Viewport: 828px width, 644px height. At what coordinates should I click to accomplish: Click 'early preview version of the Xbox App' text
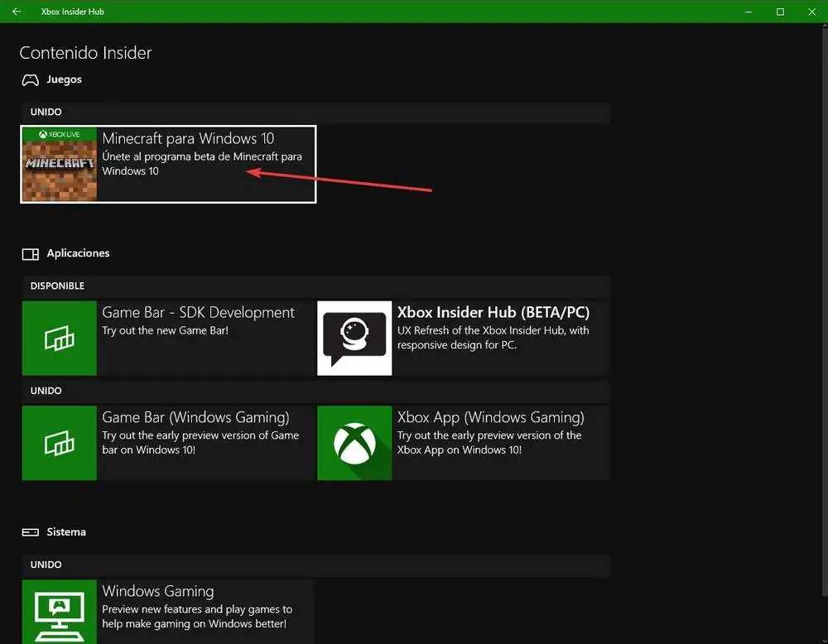(489, 442)
